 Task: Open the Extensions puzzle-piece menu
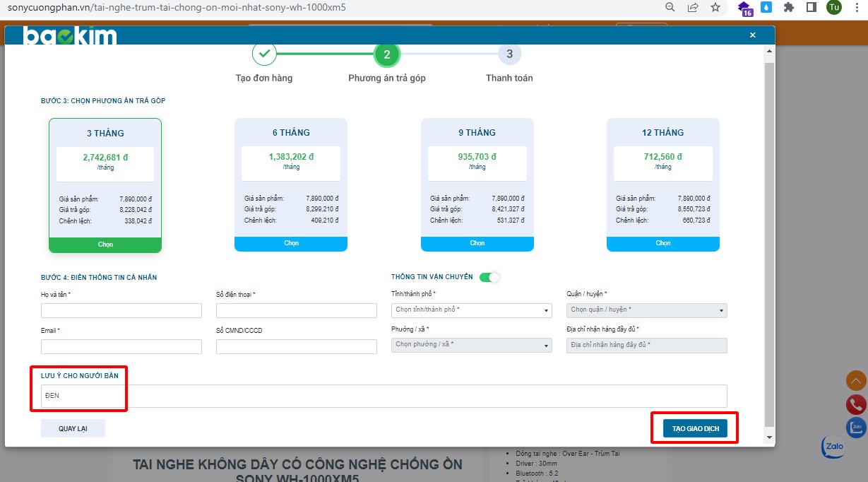(789, 8)
